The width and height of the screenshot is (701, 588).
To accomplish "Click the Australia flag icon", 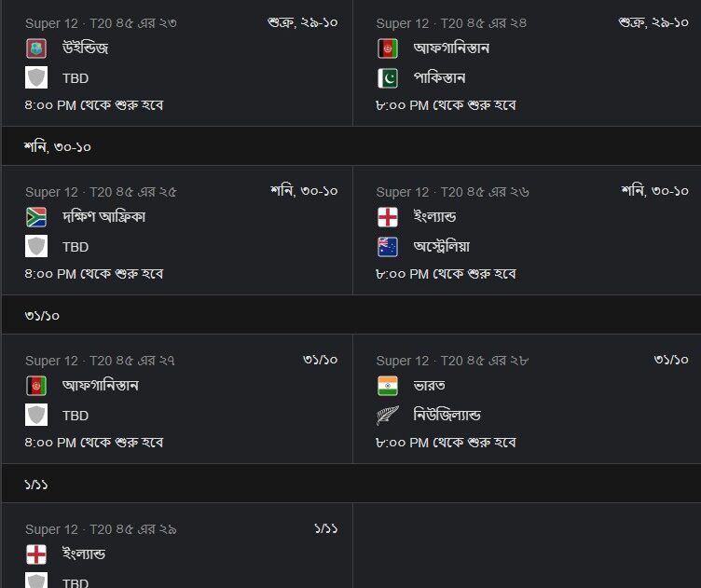I will tap(387, 247).
